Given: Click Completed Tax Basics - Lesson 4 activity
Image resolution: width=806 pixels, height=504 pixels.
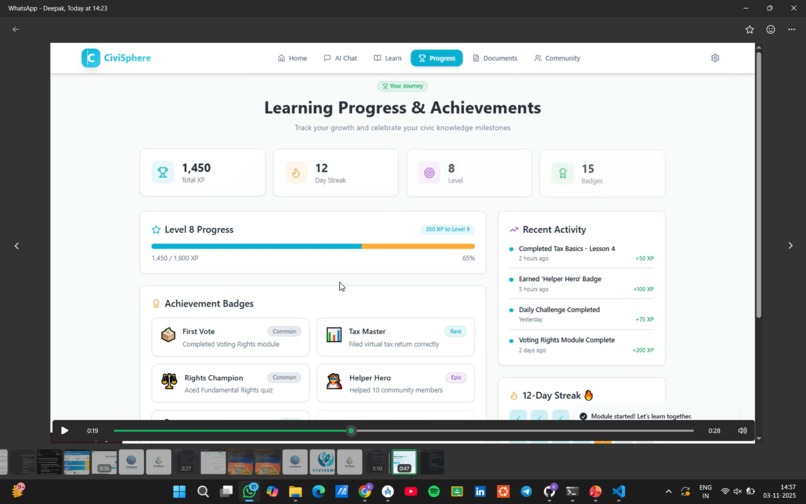Looking at the screenshot, I should 581,253.
